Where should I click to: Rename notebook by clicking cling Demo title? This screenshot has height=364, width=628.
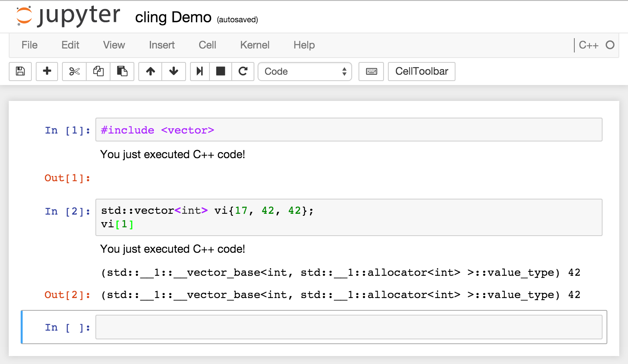point(173,17)
